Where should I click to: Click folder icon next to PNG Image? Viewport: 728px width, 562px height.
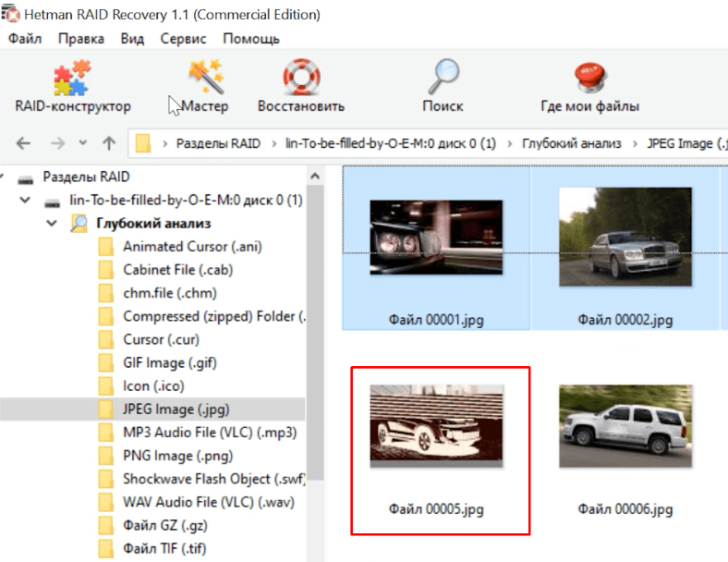[x=106, y=456]
